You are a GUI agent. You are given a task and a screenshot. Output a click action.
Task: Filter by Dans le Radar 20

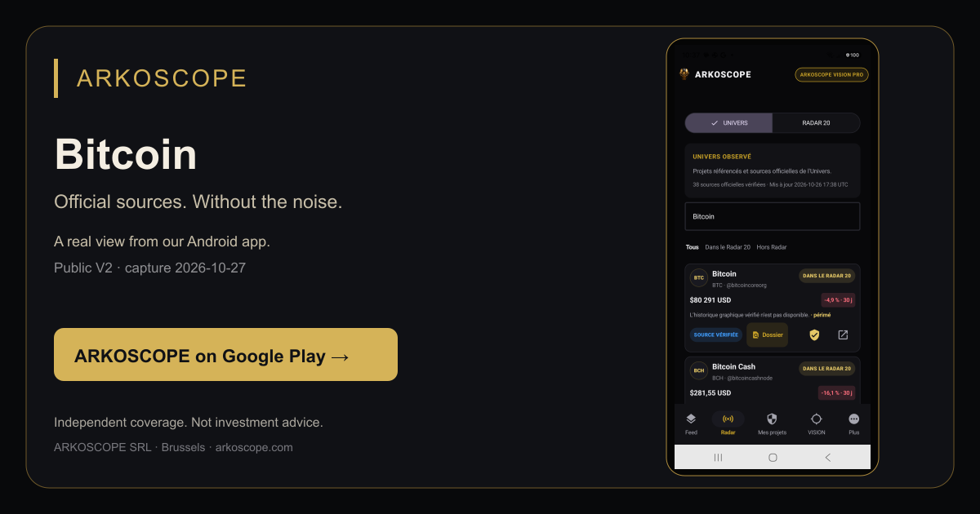point(728,247)
